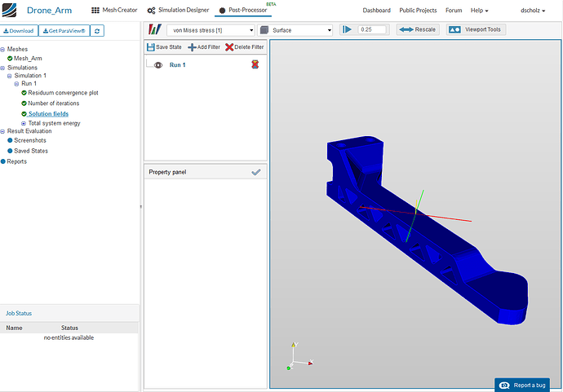Viewport: 563px width, 392px height.
Task: Click the time step value field
Action: [372, 29]
